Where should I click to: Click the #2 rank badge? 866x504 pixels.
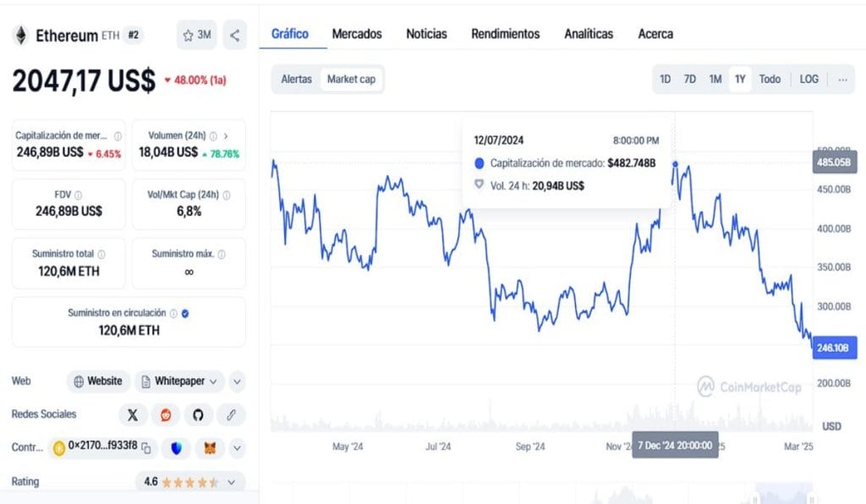[x=133, y=36]
